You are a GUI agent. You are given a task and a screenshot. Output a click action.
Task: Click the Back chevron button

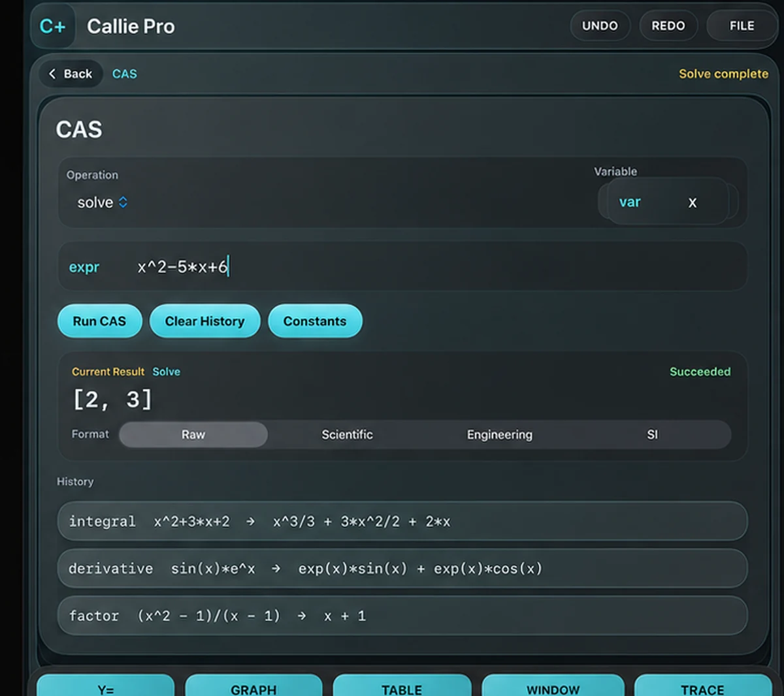pos(71,74)
